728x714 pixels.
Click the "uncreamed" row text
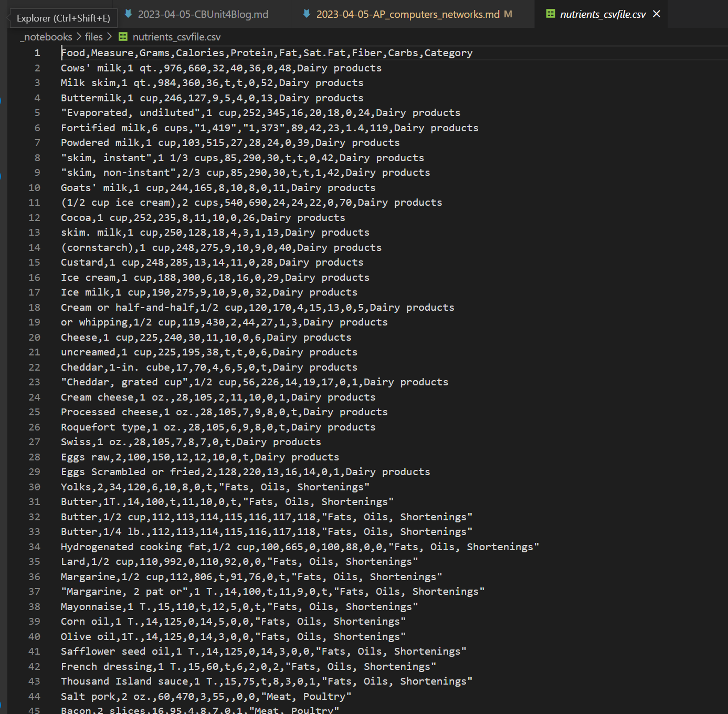[x=209, y=352]
